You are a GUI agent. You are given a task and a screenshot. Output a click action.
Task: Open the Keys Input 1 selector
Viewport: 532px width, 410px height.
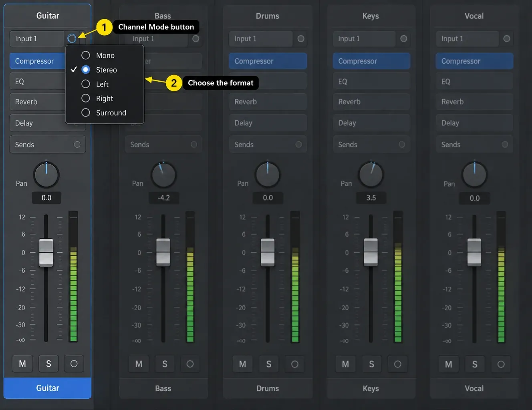[x=364, y=39]
